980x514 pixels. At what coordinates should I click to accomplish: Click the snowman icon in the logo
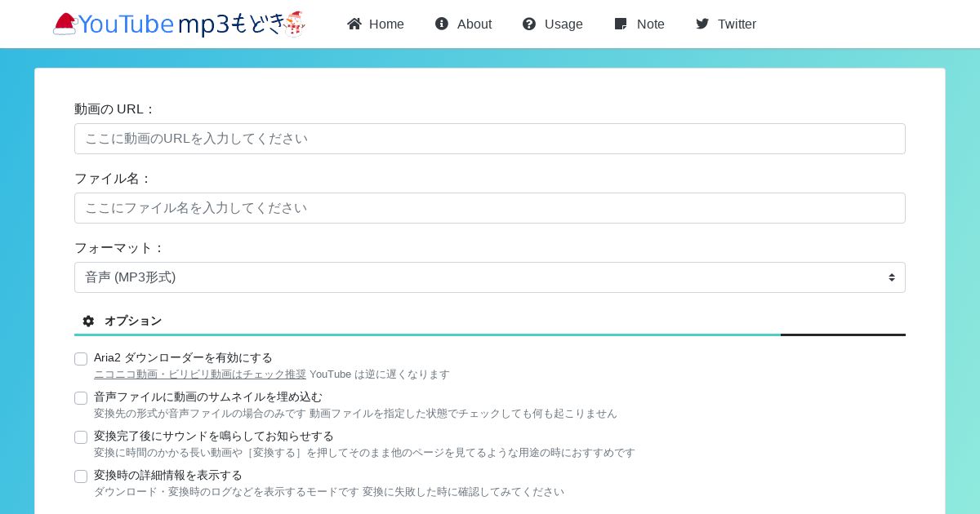296,24
